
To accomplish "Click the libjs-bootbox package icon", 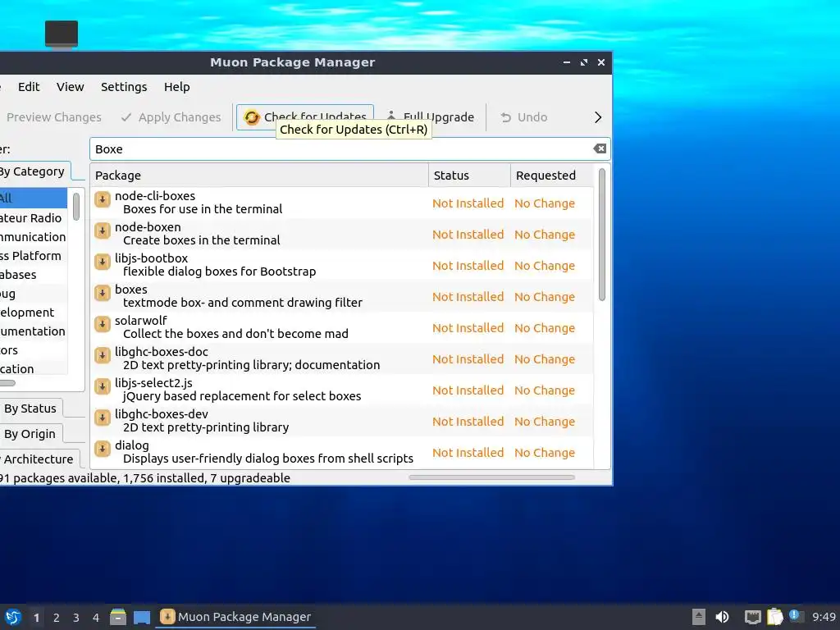I will click(x=103, y=262).
